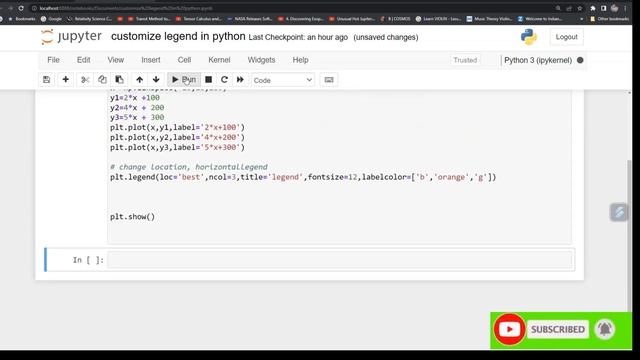Viewport: 640px width, 360px height.
Task: Open the Widgets menu
Action: click(261, 60)
